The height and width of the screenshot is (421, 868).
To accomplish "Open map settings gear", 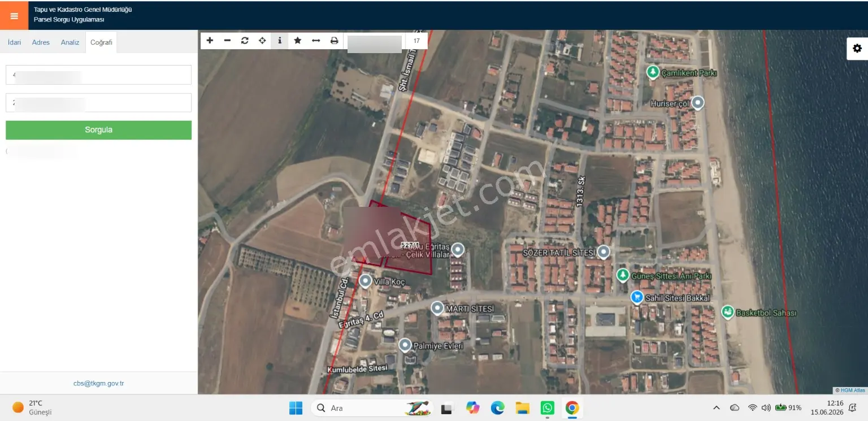I will (857, 49).
